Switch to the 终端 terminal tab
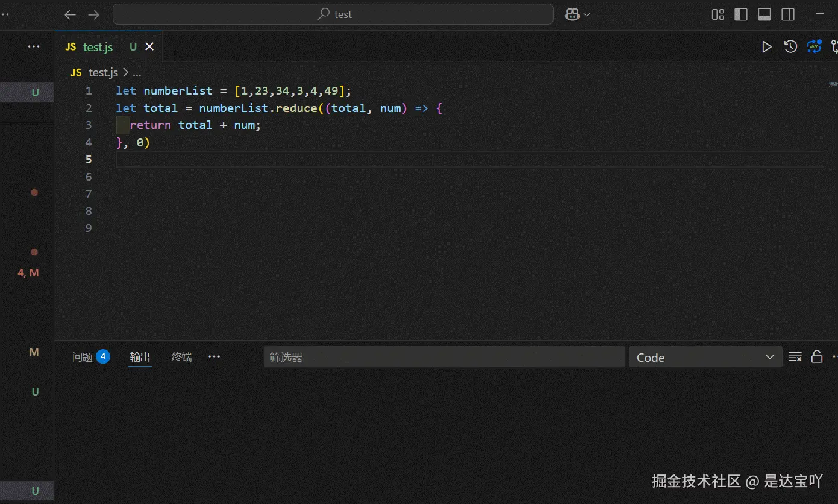 click(x=181, y=356)
